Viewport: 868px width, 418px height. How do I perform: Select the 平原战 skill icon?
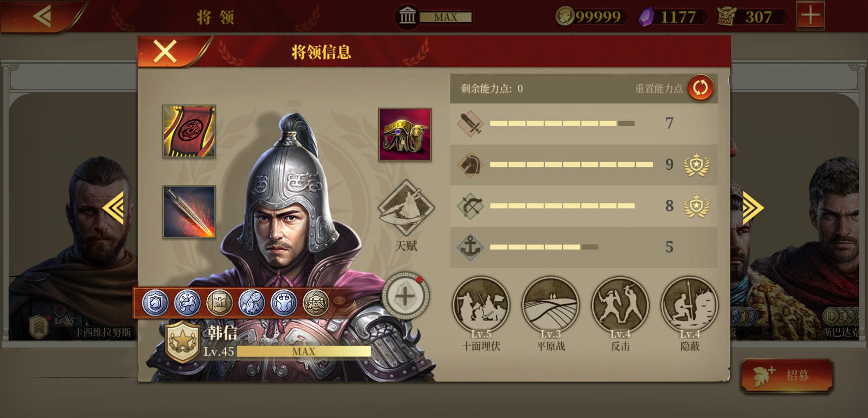550,304
